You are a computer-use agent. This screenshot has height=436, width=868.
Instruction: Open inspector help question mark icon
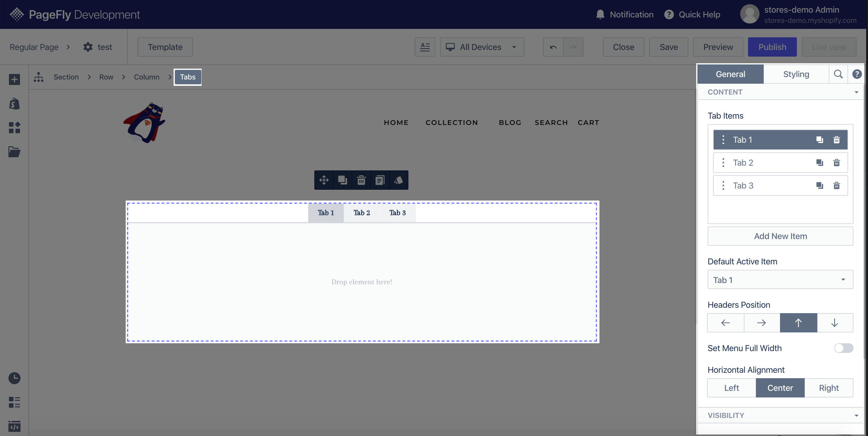(x=857, y=74)
